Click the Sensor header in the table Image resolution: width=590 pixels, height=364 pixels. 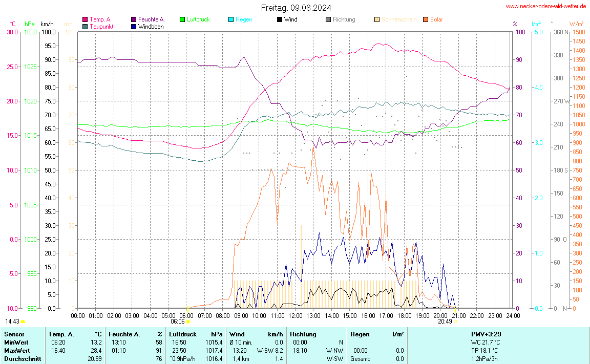point(14,334)
